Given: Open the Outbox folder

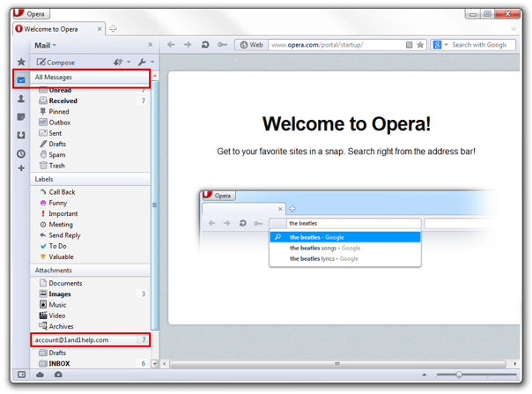Looking at the screenshot, I should point(90,123).
